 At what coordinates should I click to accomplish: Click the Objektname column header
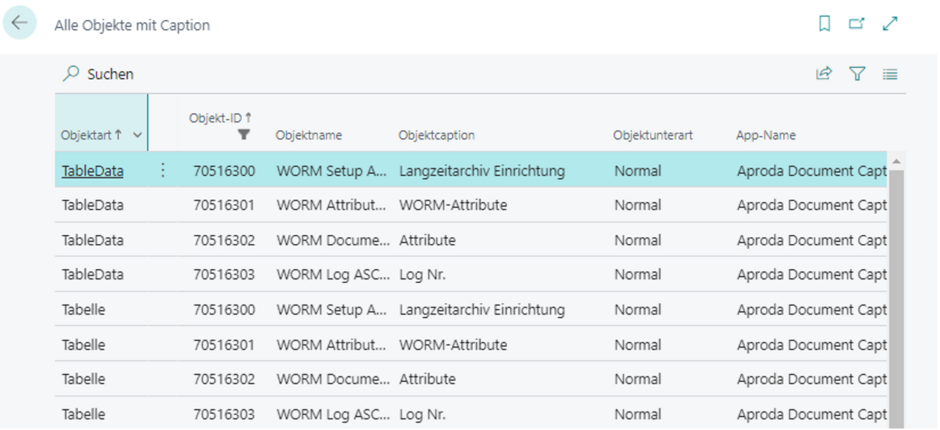tap(309, 135)
